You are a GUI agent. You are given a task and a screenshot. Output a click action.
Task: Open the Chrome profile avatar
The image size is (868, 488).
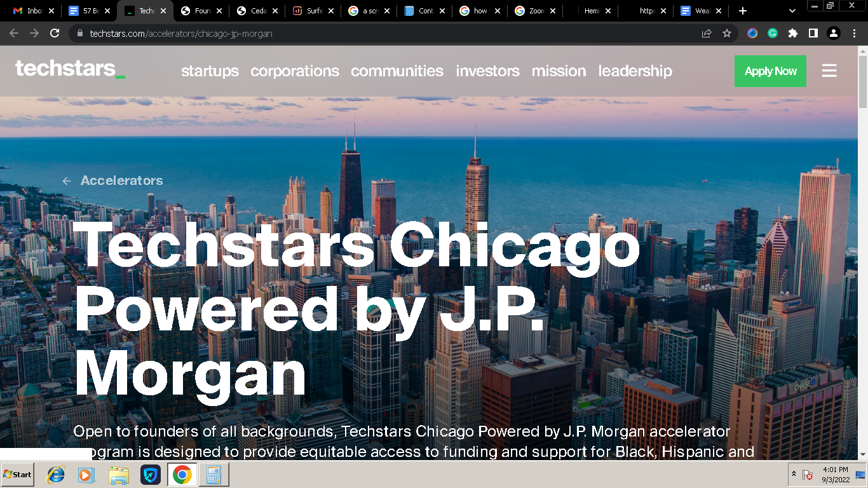pos(834,33)
